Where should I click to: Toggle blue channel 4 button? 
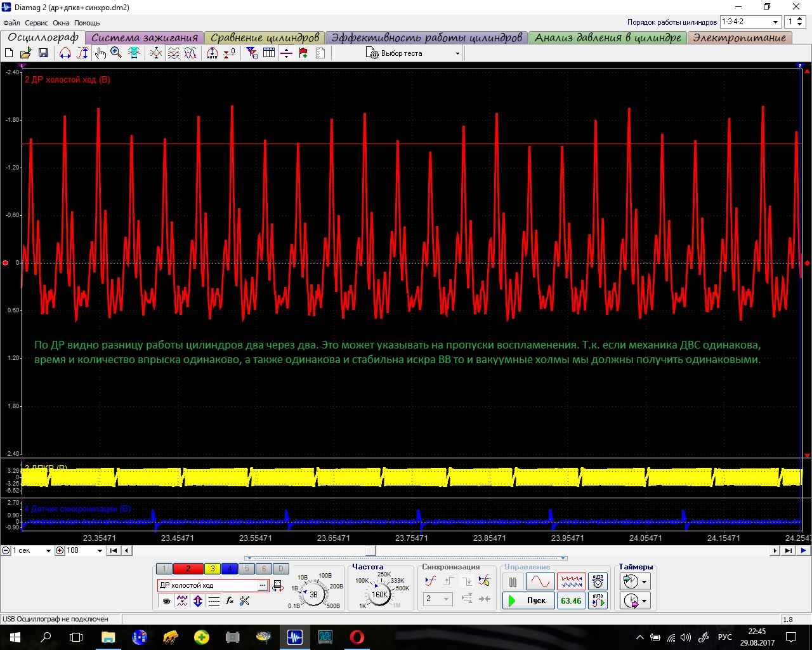[x=230, y=569]
